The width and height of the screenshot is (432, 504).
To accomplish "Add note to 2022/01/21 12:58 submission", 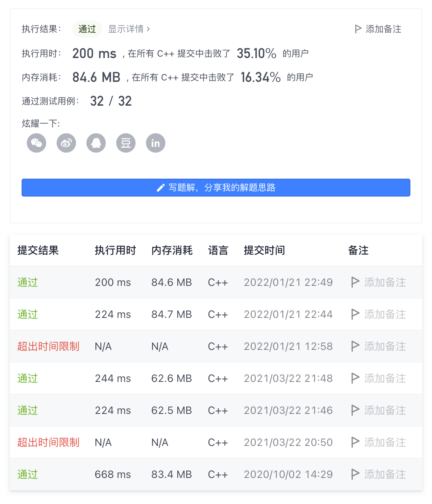I will pos(378,346).
